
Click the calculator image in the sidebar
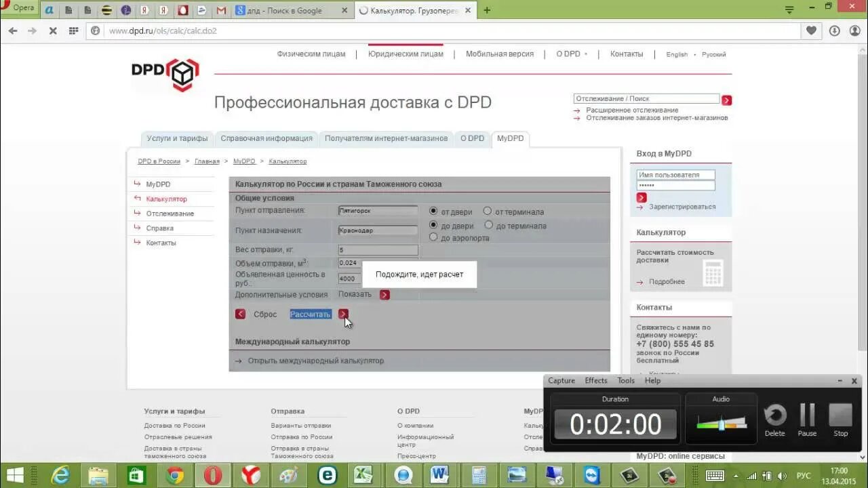(x=713, y=272)
